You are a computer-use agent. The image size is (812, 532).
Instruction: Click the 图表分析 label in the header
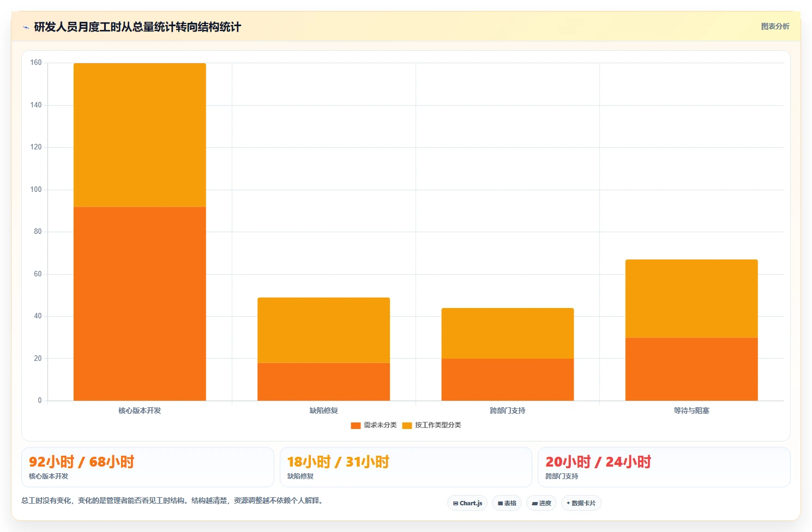point(775,26)
